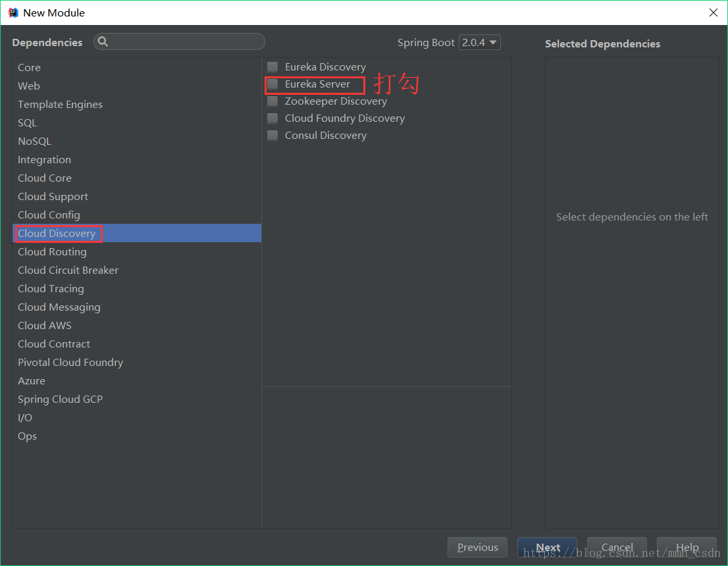Open the Cloud Core category

tap(137, 178)
